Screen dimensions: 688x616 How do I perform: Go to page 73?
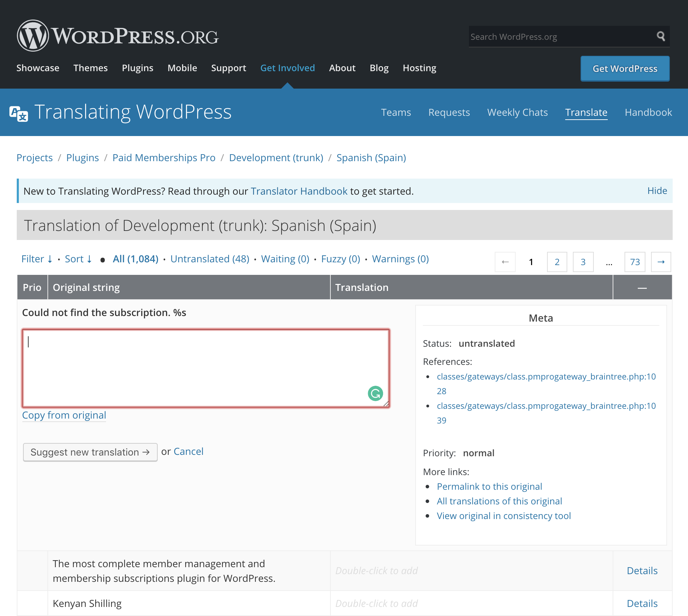[635, 262]
